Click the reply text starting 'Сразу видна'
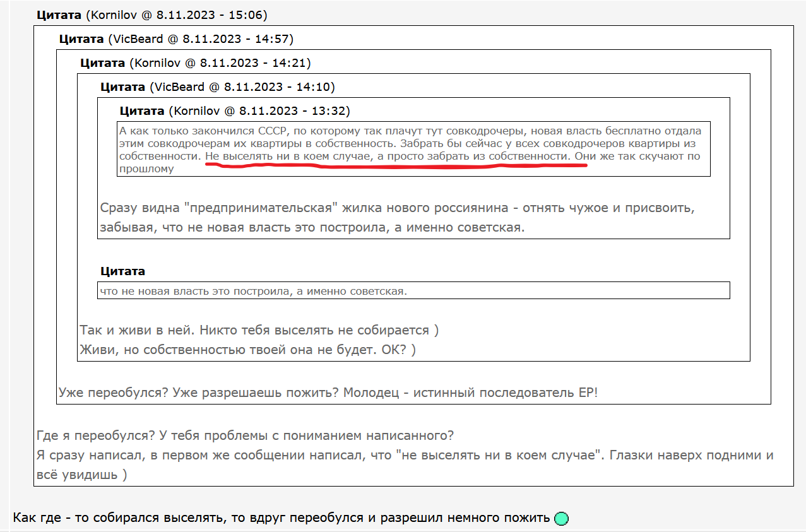The width and height of the screenshot is (806, 532). 398,218
